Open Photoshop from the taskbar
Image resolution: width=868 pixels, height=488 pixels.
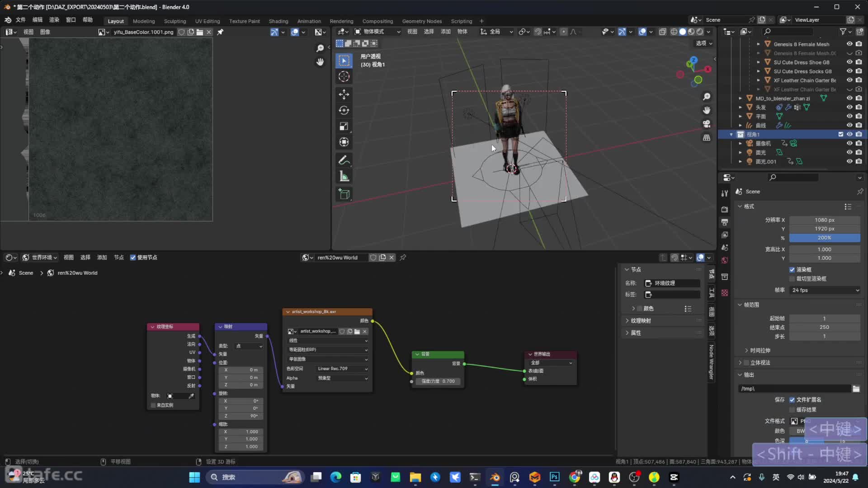[x=555, y=477]
